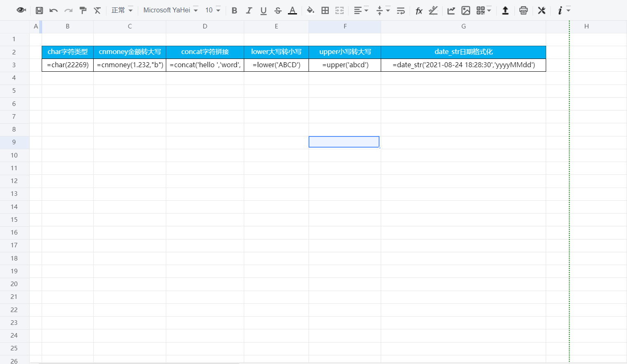The image size is (627, 364).
Task: Select column F header
Action: 345,26
